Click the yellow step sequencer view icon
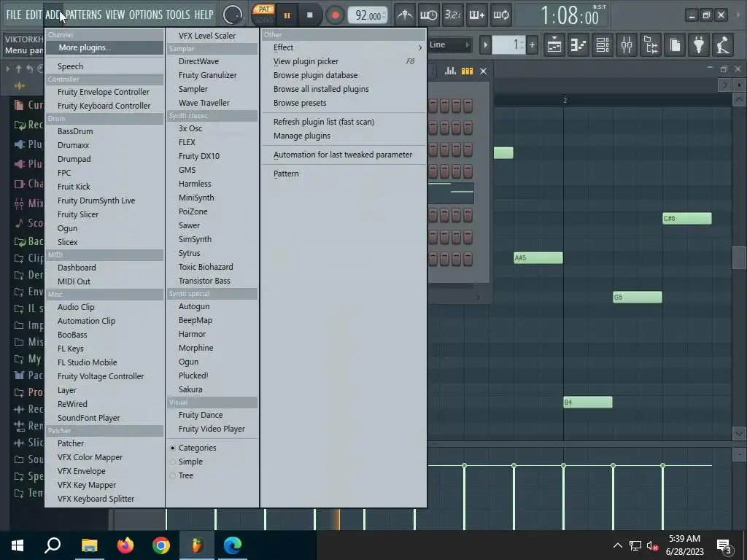This screenshot has height=560, width=747. (467, 71)
